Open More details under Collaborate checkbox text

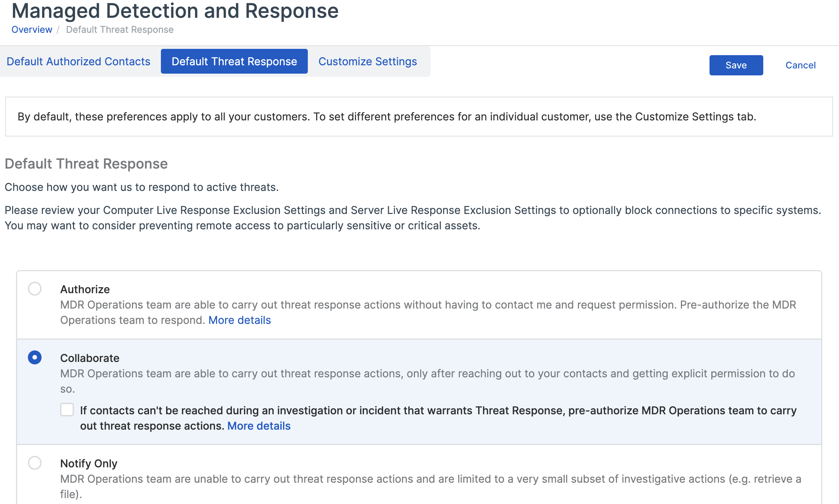(259, 426)
